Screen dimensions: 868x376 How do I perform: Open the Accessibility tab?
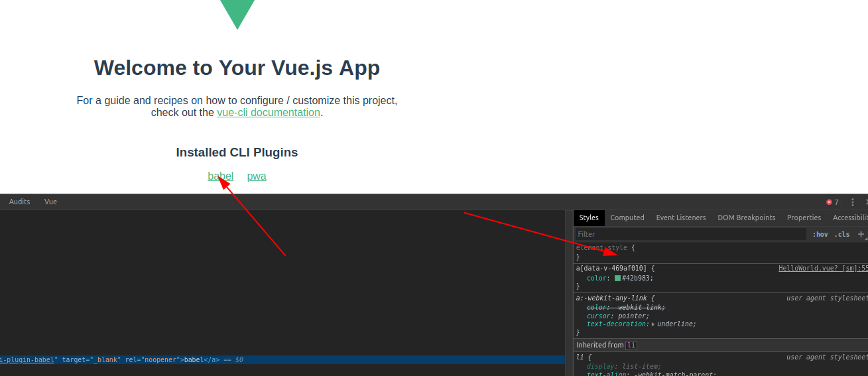(x=850, y=218)
